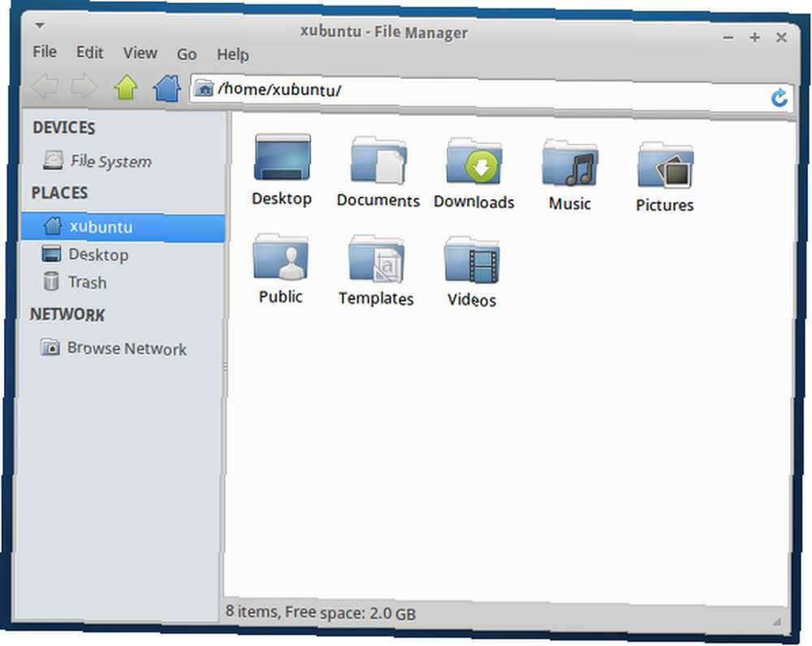This screenshot has height=646, width=812.
Task: Click the Desktop folder name in main pane
Action: click(x=282, y=198)
